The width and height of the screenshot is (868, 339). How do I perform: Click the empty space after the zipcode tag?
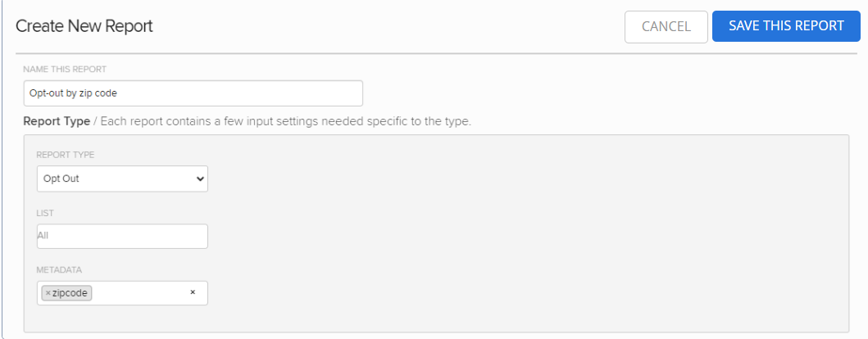[x=139, y=293]
